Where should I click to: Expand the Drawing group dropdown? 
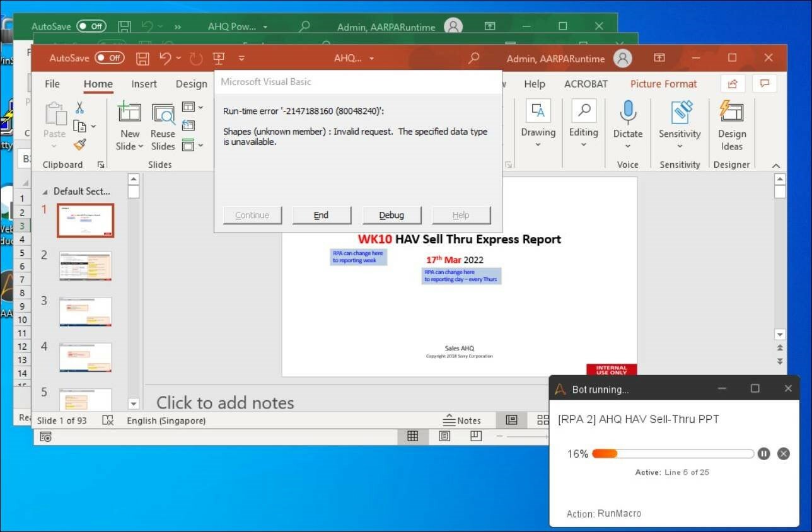coord(538,145)
